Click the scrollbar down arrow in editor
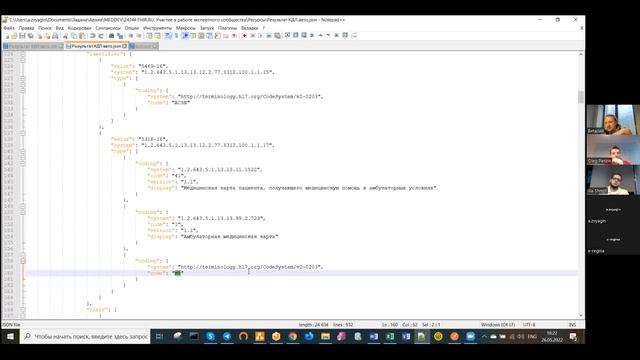This screenshot has width=640, height=360. (x=581, y=316)
